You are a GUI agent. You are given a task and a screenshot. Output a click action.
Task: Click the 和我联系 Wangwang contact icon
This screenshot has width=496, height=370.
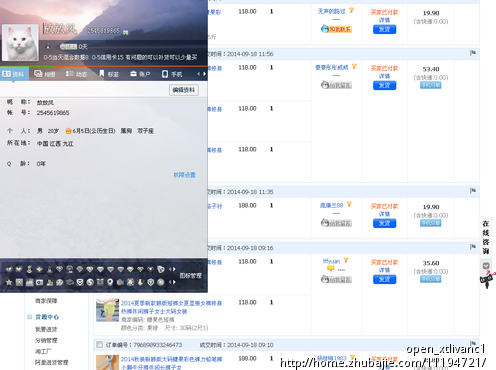336,29
